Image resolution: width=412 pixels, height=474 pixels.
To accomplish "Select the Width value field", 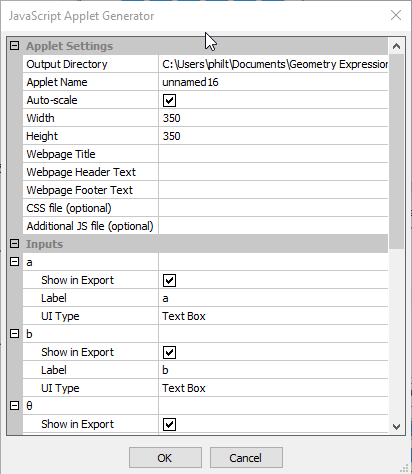I will click(273, 118).
